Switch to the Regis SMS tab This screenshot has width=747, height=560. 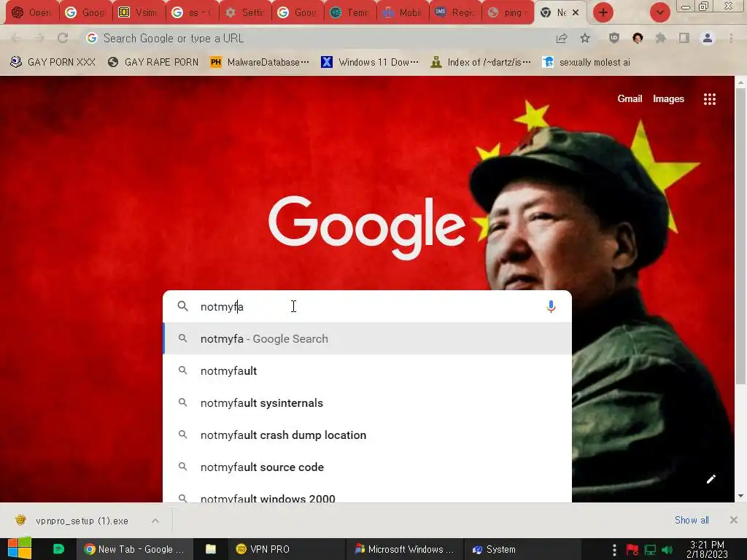pyautogui.click(x=456, y=13)
